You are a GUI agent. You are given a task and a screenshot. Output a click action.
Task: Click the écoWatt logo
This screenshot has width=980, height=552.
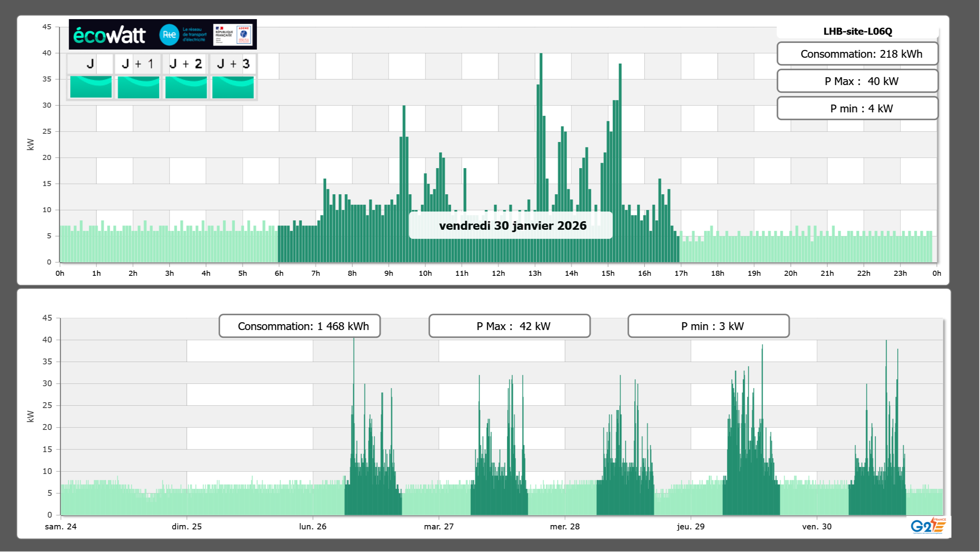(x=109, y=35)
